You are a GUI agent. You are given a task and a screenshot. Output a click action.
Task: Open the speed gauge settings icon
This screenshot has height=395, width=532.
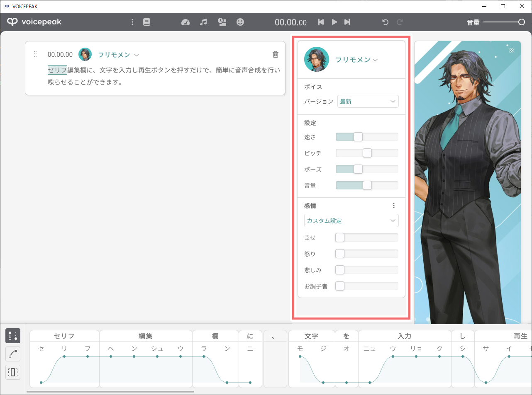(x=185, y=22)
